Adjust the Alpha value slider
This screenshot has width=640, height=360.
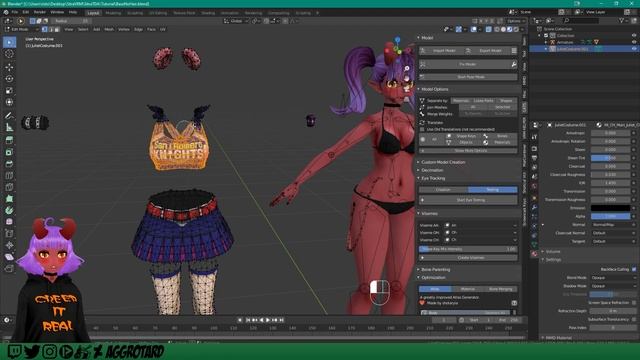click(x=611, y=216)
